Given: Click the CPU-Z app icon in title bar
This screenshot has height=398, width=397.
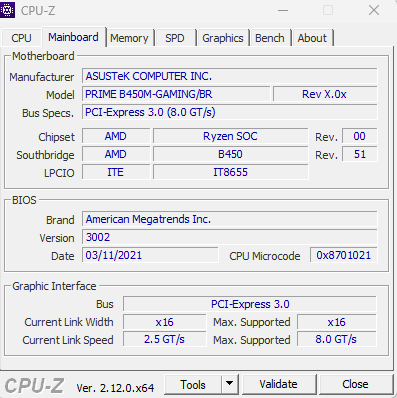Looking at the screenshot, I should (x=7, y=10).
